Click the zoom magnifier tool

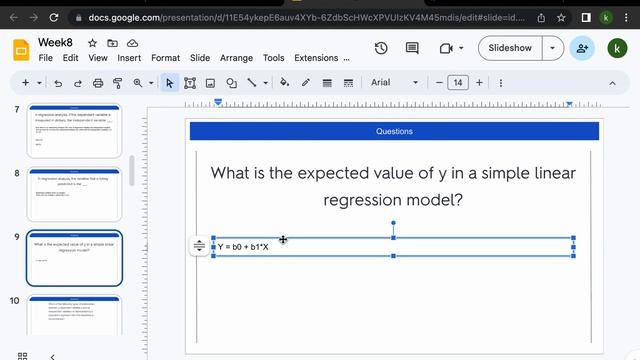[138, 83]
